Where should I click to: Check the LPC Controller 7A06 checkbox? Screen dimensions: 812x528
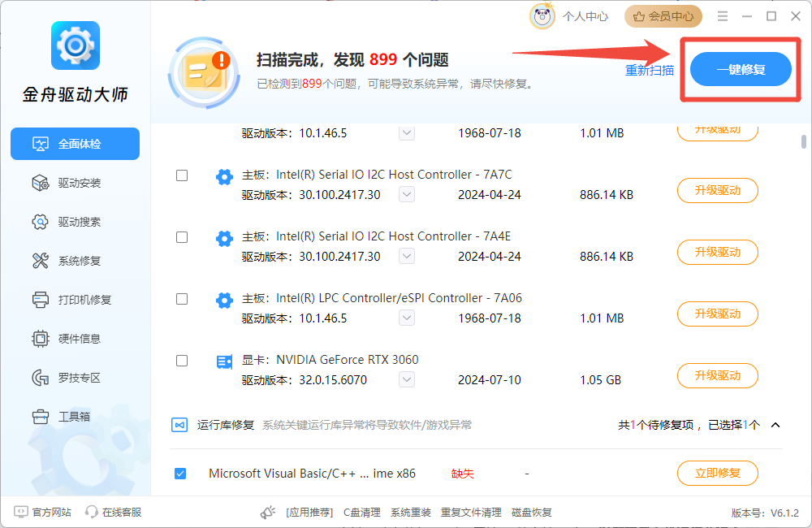pyautogui.click(x=182, y=299)
